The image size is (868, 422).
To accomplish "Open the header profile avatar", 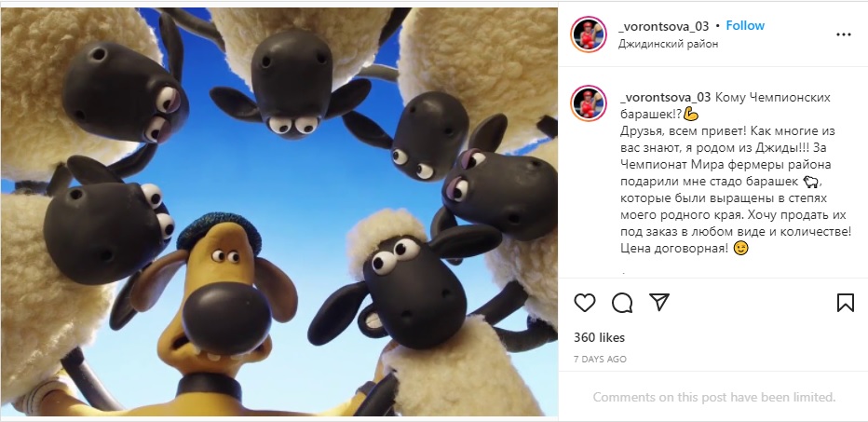I will (589, 34).
